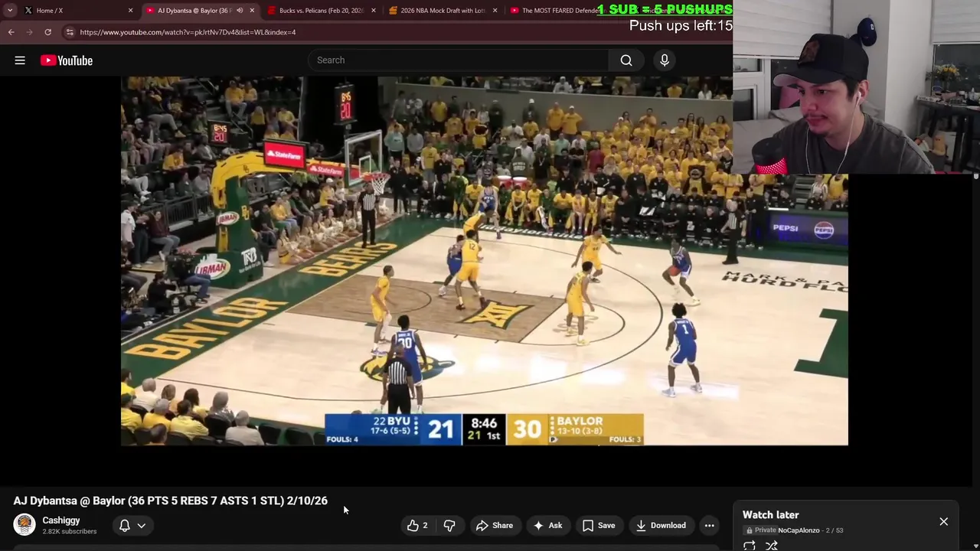This screenshot has width=980, height=551.
Task: Close the 2026 NBA Mock Draft tab
Action: 495,11
